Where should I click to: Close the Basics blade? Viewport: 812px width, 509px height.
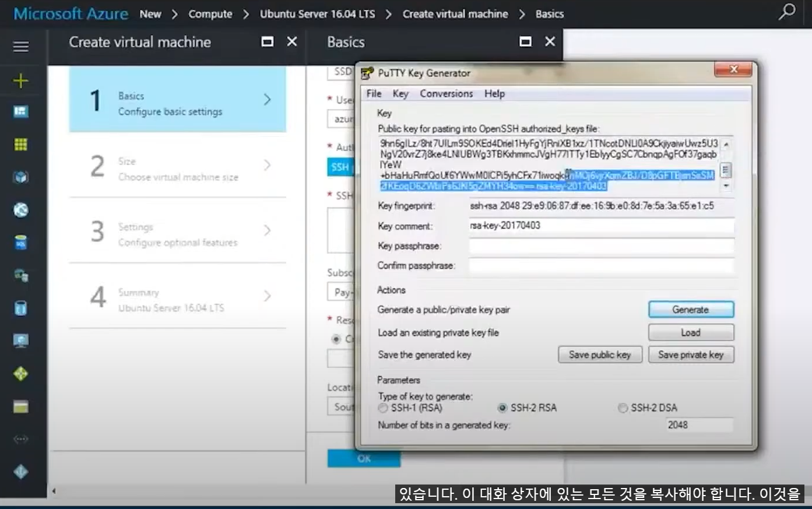pyautogui.click(x=550, y=41)
